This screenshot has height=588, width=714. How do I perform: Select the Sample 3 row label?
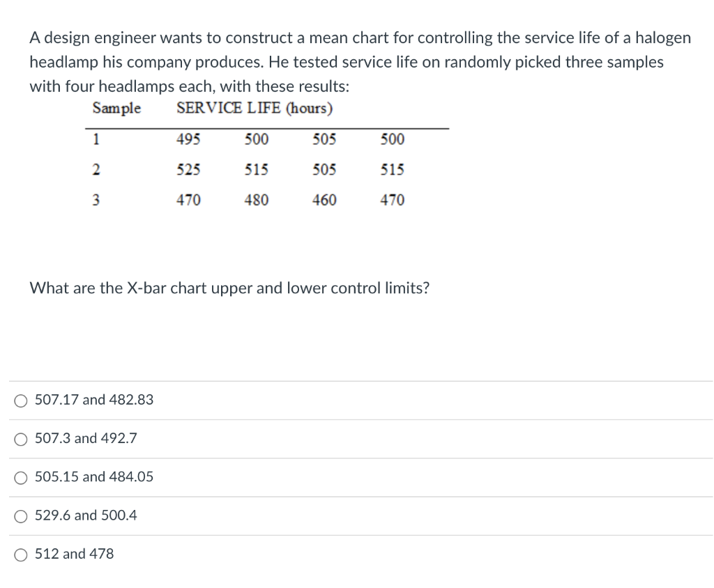coord(96,200)
